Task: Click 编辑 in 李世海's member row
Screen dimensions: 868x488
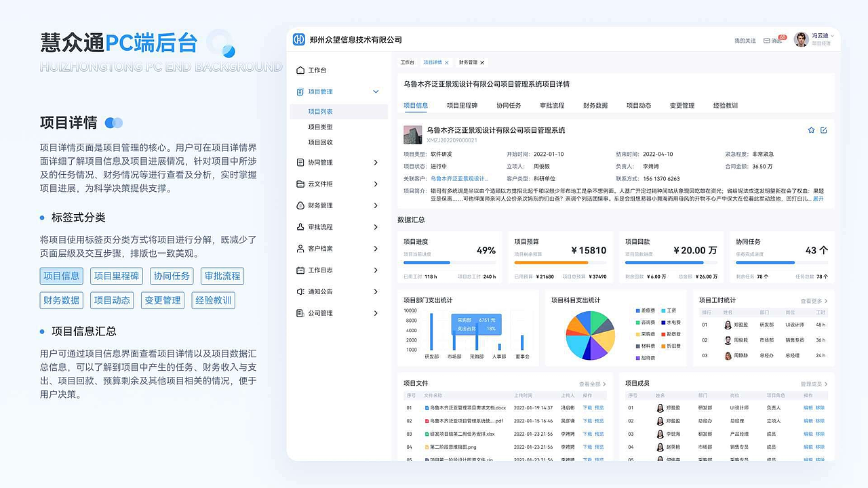Action: coord(808,434)
